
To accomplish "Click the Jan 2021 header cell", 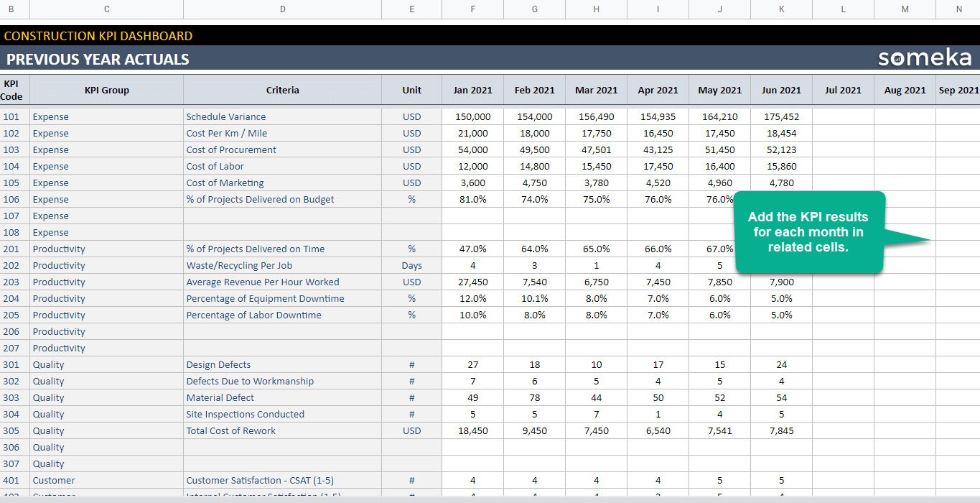I will 472,90.
